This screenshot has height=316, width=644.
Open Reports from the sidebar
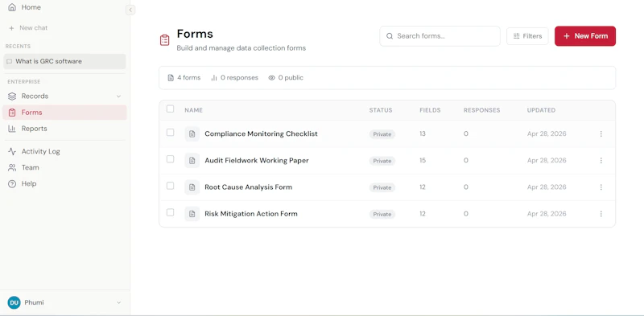[65, 129]
